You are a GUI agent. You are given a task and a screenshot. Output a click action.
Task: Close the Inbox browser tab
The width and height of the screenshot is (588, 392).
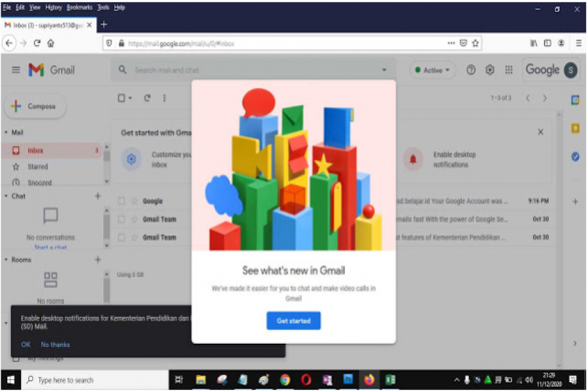click(x=90, y=25)
